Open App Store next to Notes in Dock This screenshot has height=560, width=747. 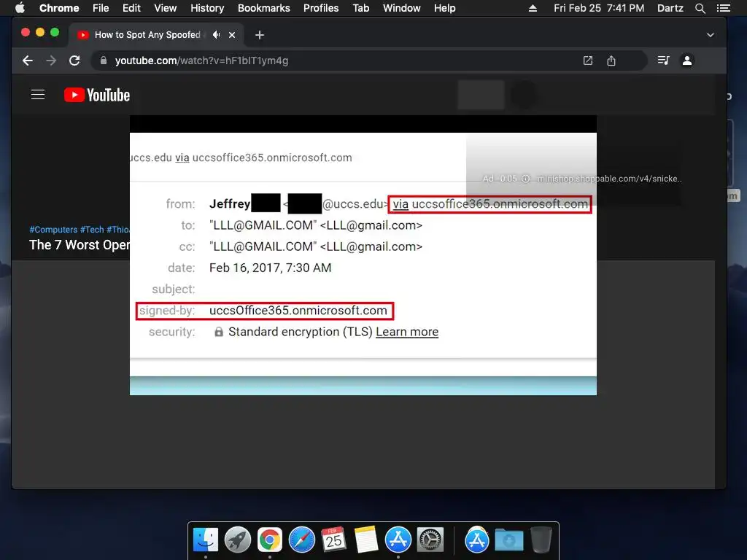pyautogui.click(x=398, y=540)
